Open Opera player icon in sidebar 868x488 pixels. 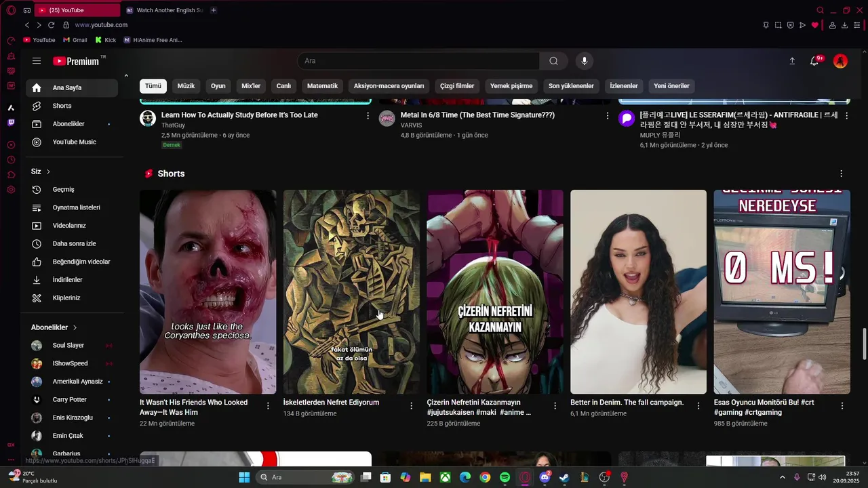click(x=11, y=145)
